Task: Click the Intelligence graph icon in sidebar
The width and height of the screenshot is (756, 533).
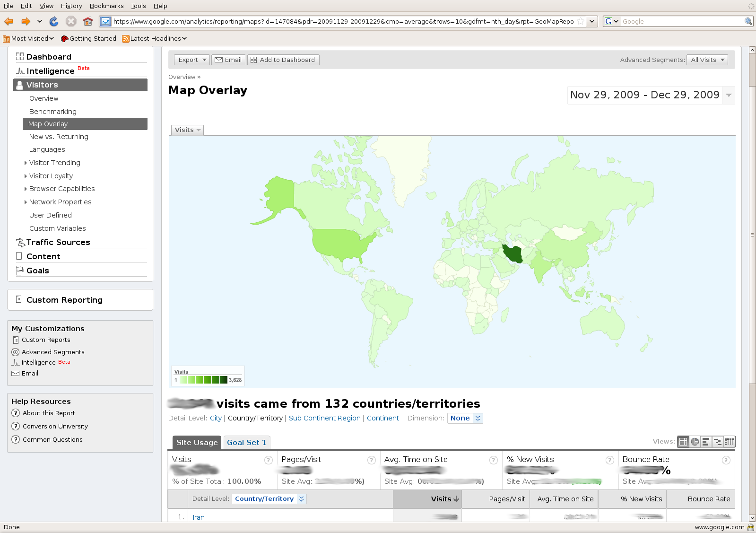Action: (20, 71)
